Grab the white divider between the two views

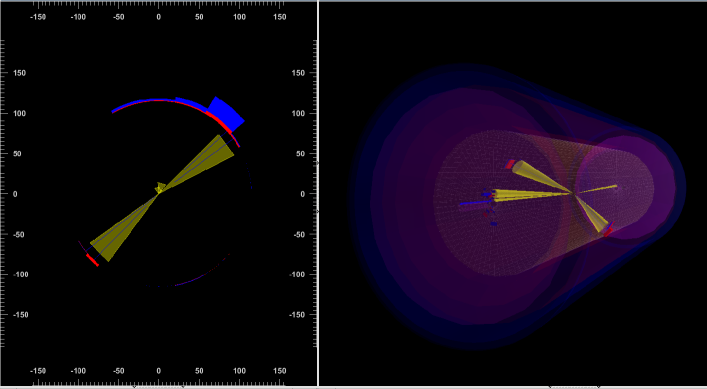[x=318, y=193]
